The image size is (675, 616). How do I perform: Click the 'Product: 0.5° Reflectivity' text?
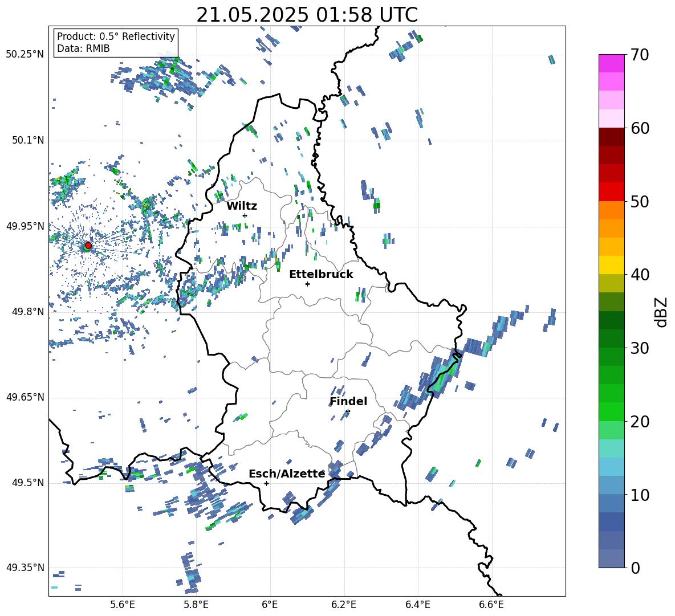pyautogui.click(x=116, y=36)
